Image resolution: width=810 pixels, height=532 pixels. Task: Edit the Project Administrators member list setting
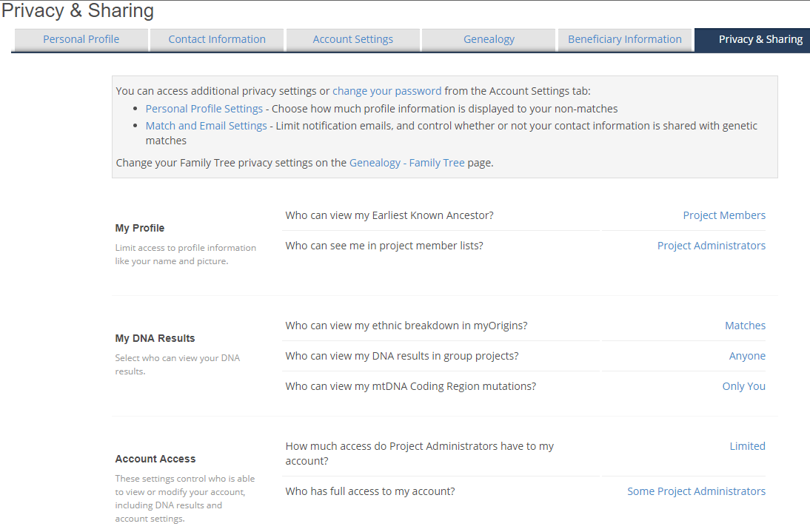[x=712, y=246]
